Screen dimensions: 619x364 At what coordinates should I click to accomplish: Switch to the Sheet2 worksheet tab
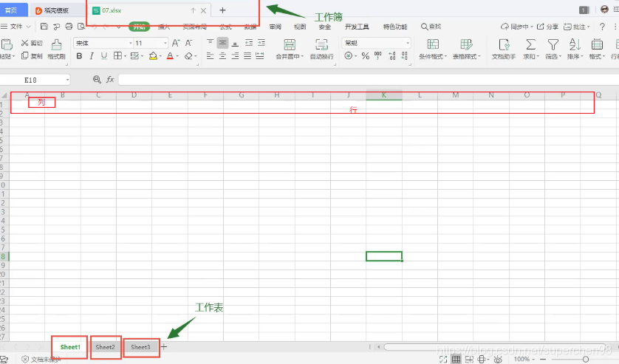[x=105, y=347]
